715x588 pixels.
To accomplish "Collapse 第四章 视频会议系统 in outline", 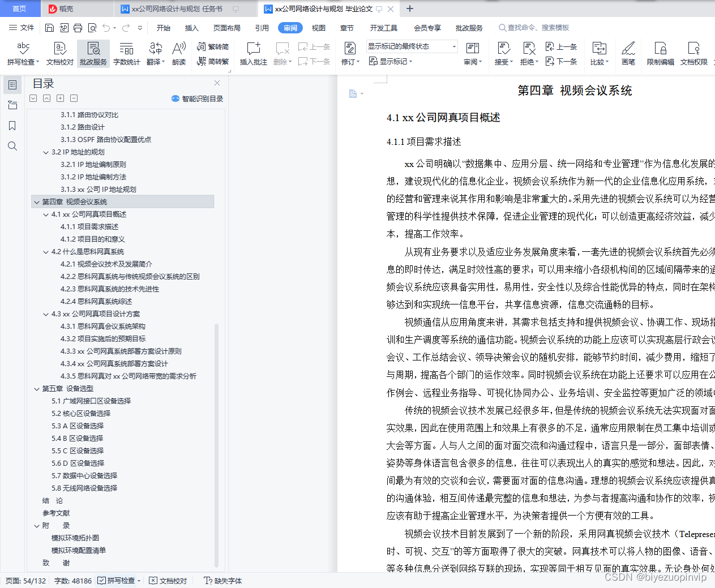I will click(37, 202).
